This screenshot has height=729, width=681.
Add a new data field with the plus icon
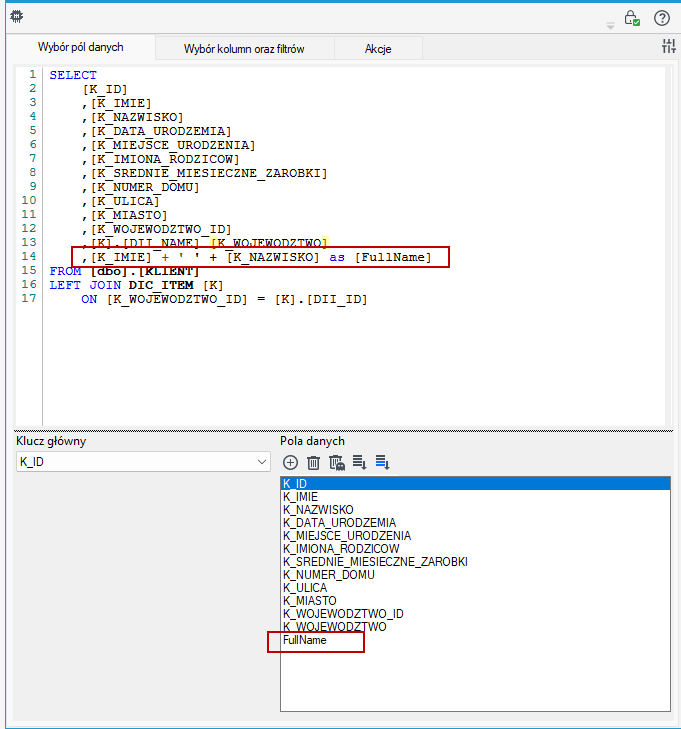[x=291, y=463]
